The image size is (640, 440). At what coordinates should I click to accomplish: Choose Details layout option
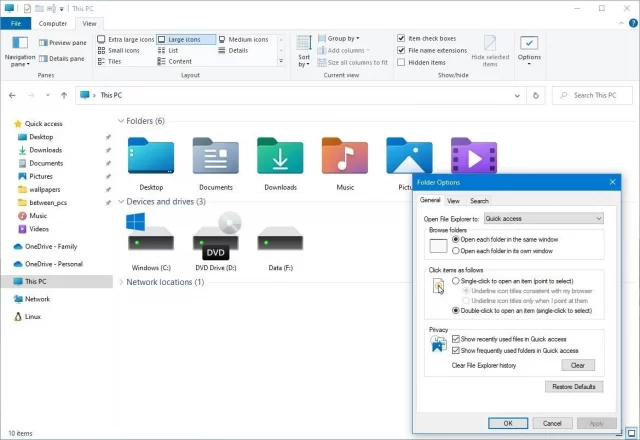coord(233,50)
